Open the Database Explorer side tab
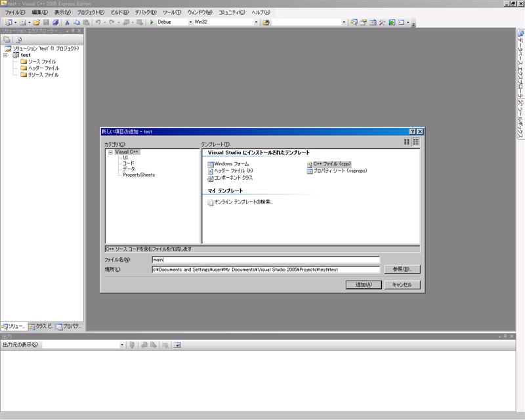This screenshot has width=525, height=420. tap(520, 64)
